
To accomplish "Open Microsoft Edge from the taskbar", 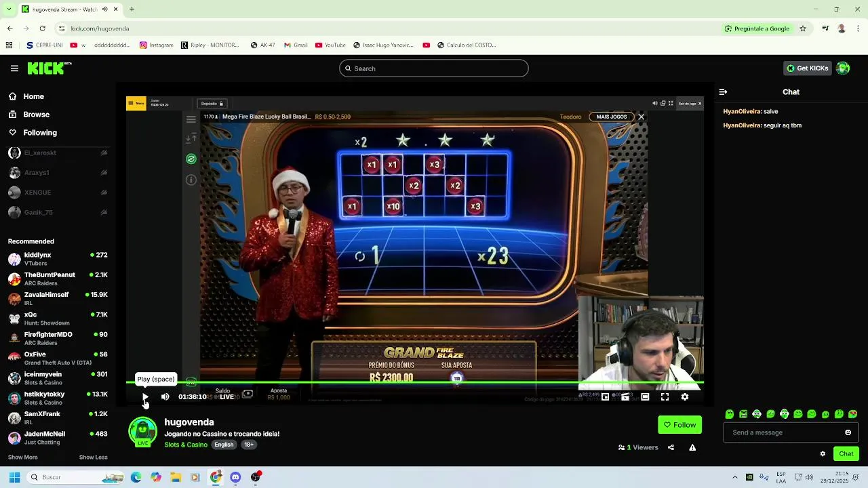I will pyautogui.click(x=136, y=477).
